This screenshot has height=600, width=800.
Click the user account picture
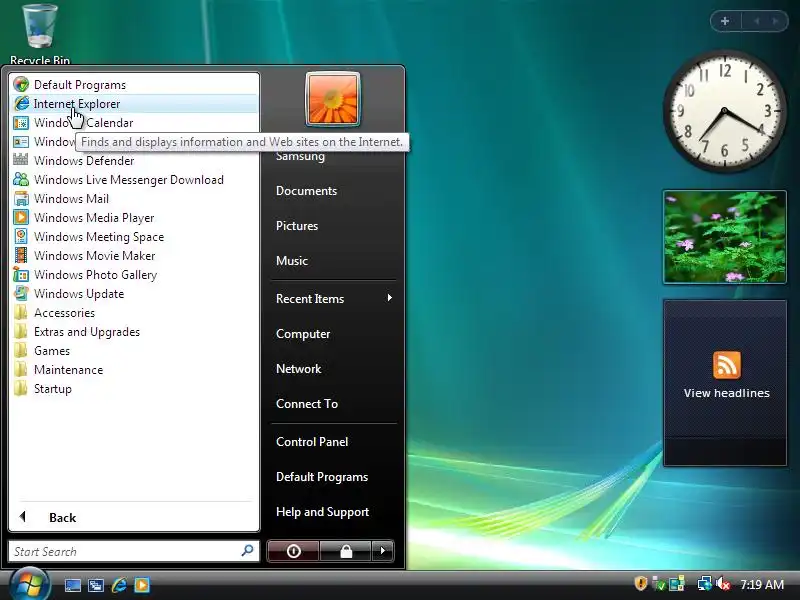click(x=333, y=99)
